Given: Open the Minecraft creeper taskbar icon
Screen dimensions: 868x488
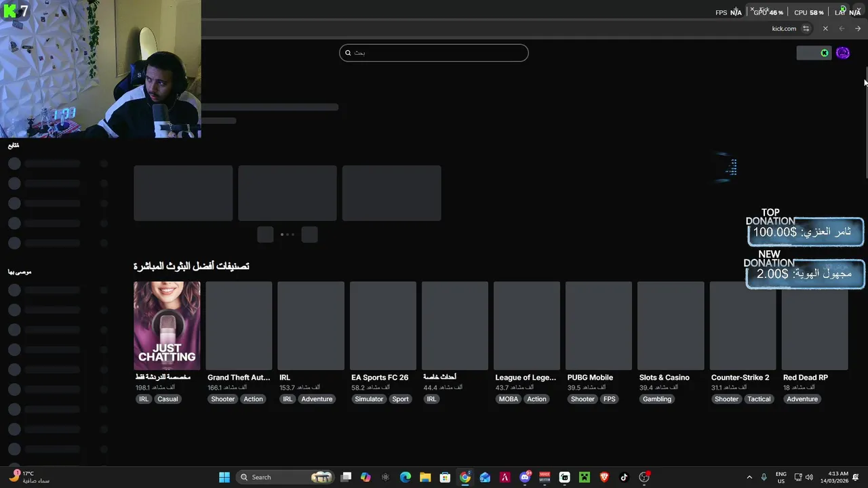Looking at the screenshot, I should (585, 477).
